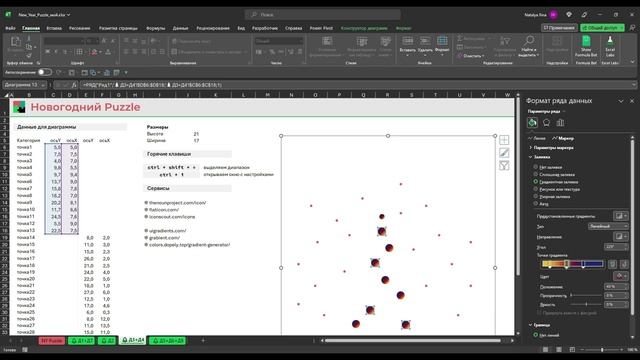
Task: Click the diamond premium icon in title bar
Action: 569,15
